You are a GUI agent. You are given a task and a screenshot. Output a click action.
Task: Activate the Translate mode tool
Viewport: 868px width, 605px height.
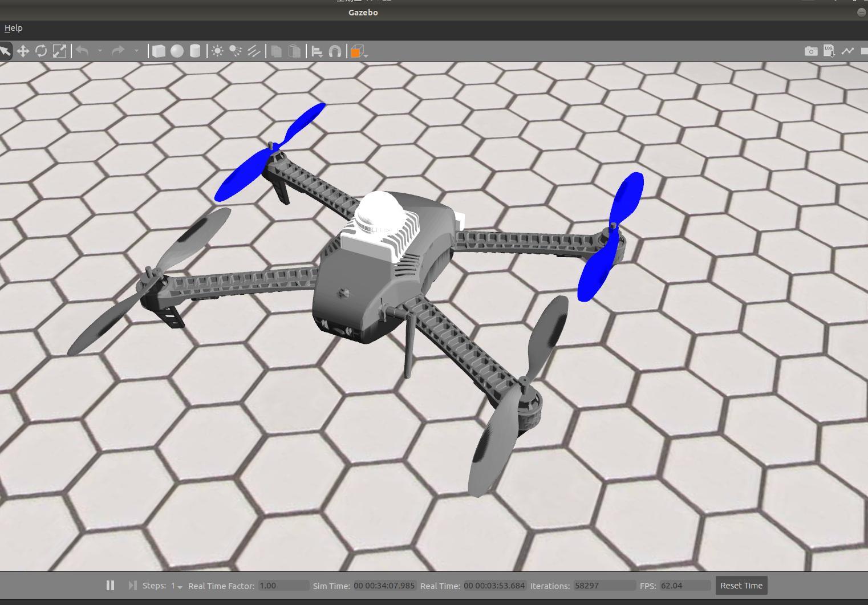point(23,51)
